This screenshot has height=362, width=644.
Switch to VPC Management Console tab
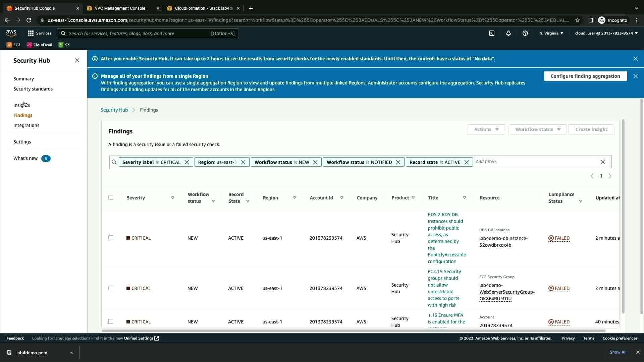[x=120, y=8]
